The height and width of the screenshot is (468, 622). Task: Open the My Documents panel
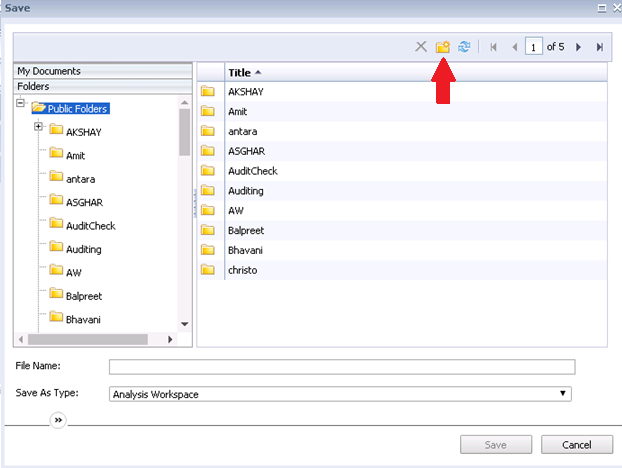(102, 71)
